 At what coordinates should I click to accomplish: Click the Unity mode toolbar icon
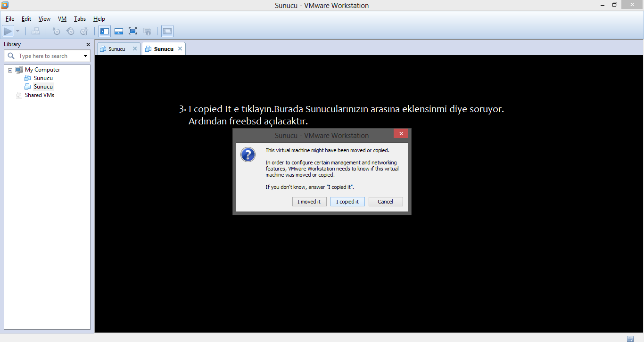(147, 32)
